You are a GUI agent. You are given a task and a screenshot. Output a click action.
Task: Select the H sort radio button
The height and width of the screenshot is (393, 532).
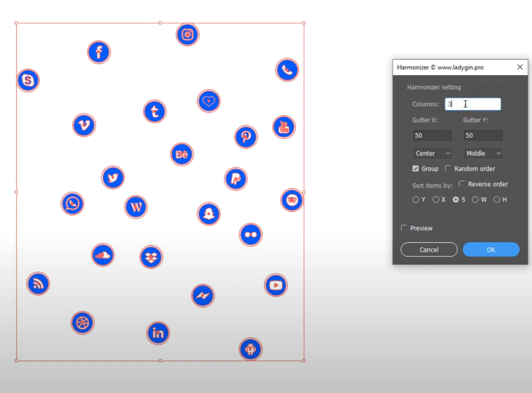[497, 200]
